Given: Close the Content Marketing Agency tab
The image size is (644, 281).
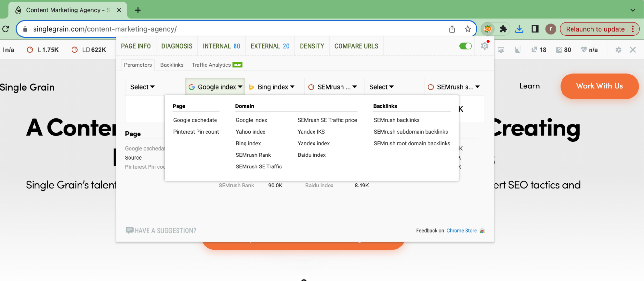Looking at the screenshot, I should point(119,10).
